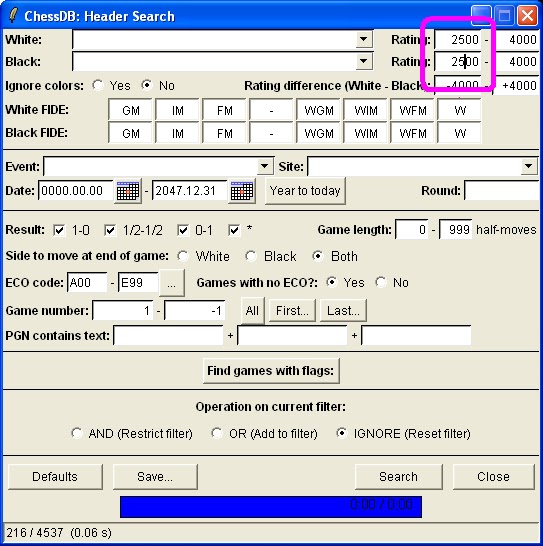The width and height of the screenshot is (543, 546).
Task: Expand the Black player name dropdown
Action: pos(364,62)
